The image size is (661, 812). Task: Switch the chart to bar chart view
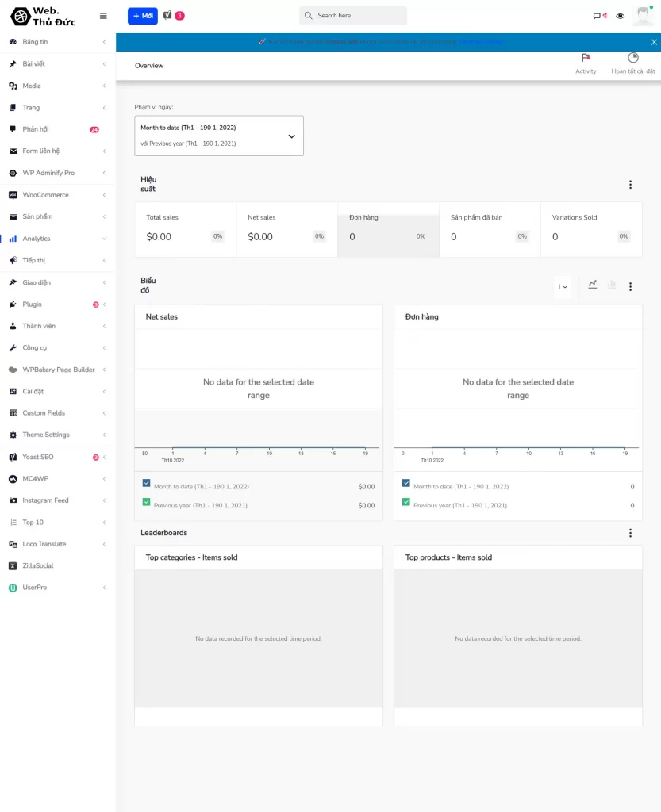[611, 286]
